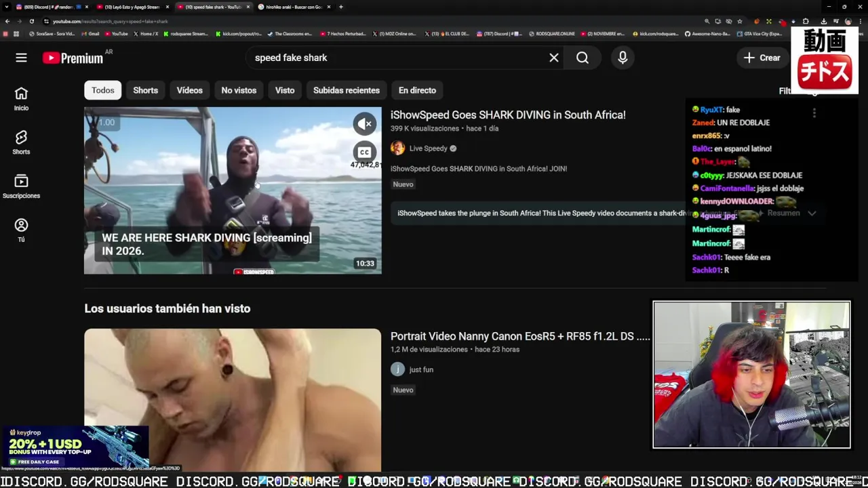Click the Crear button
Image resolution: width=868 pixels, height=488 pixels.
762,58
